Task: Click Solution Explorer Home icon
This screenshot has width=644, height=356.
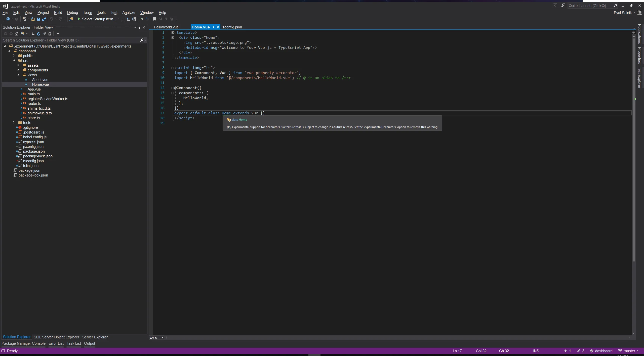Action: pyautogui.click(x=17, y=34)
